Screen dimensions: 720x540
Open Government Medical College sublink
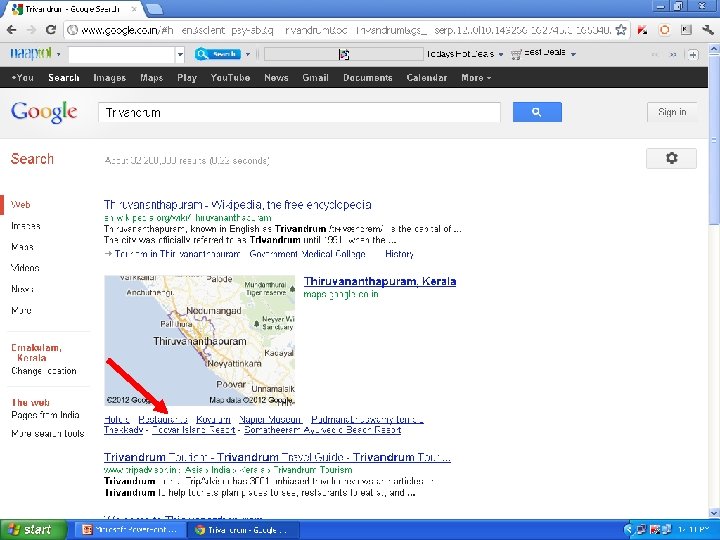coord(307,254)
